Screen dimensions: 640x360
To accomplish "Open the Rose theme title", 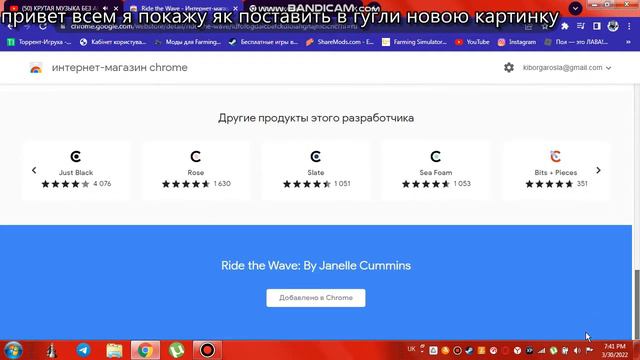I will 196,173.
